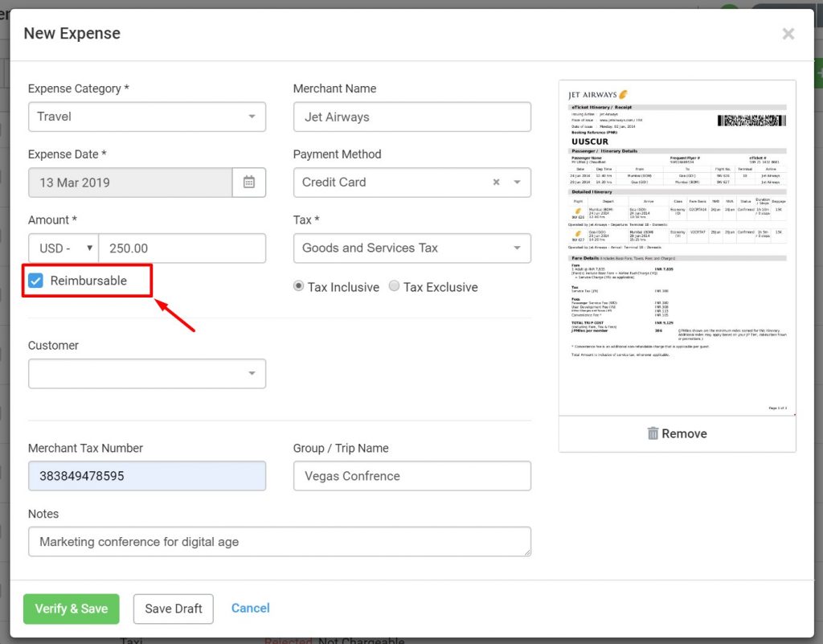Open the Payment Method dropdown
This screenshot has width=823, height=644.
coord(517,182)
